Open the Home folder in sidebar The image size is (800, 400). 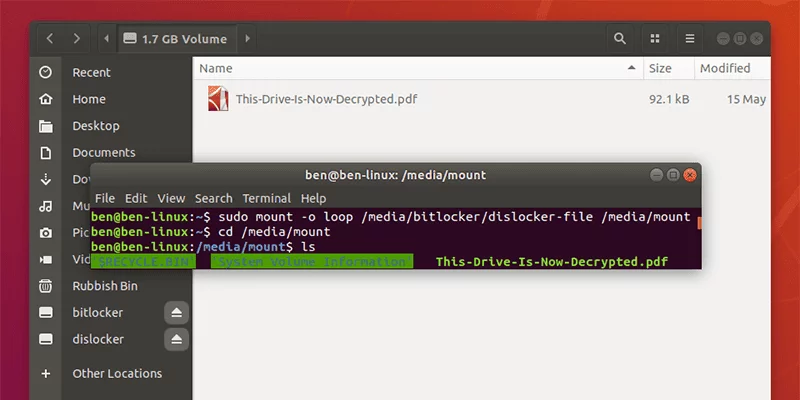tap(89, 99)
